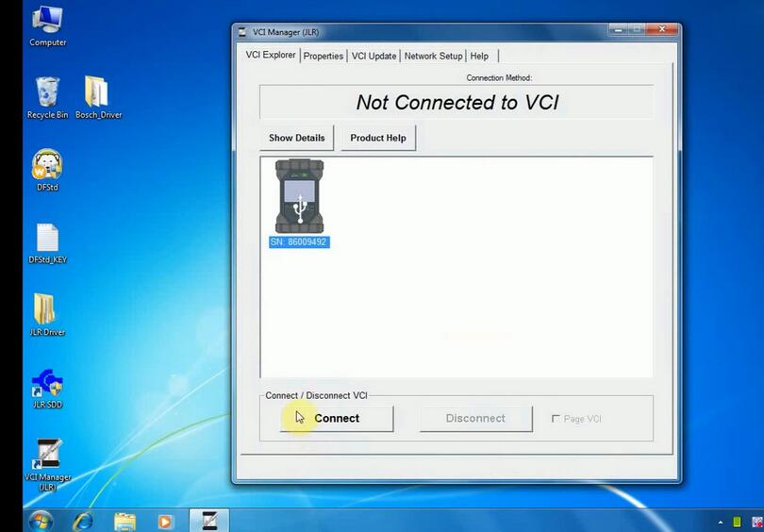Minimize the VCI Manager window
The height and width of the screenshot is (532, 764).
tap(618, 30)
